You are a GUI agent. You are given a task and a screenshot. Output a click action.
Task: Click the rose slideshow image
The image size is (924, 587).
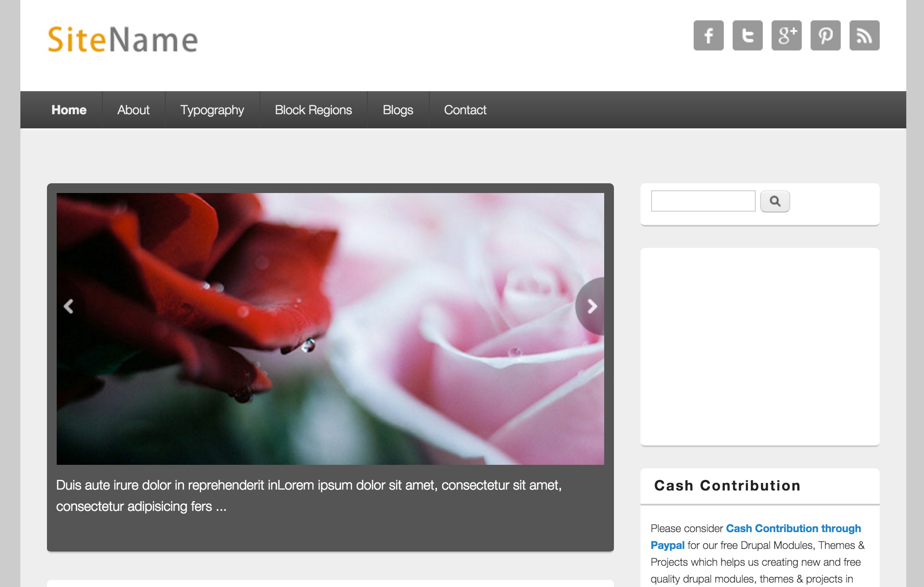(330, 328)
